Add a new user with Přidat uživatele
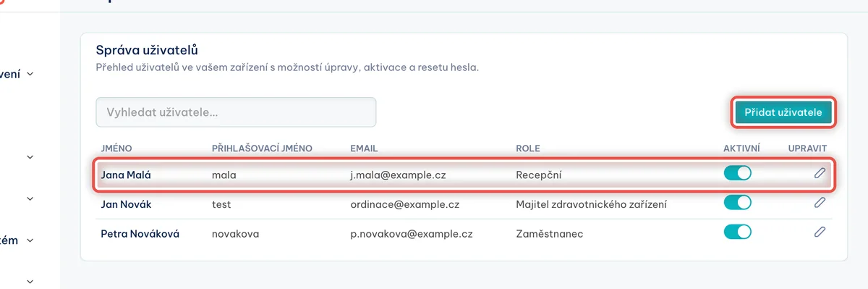 (783, 112)
